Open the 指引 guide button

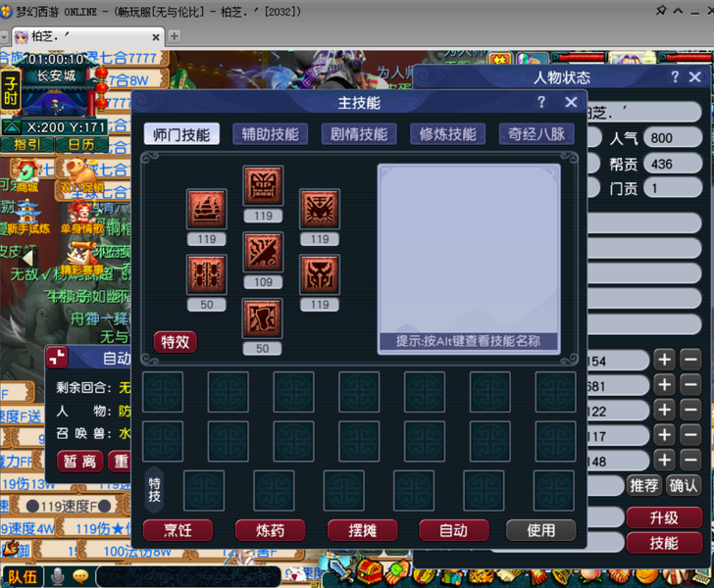click(x=27, y=145)
